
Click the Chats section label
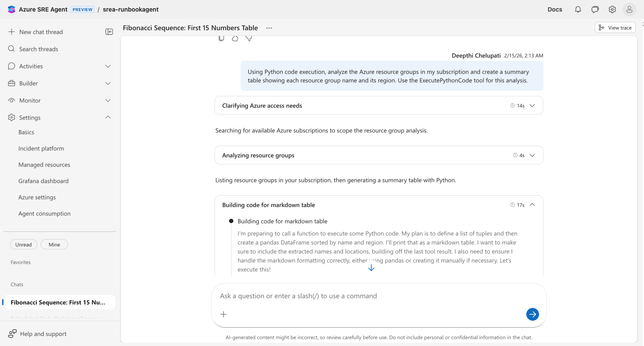pyautogui.click(x=17, y=284)
